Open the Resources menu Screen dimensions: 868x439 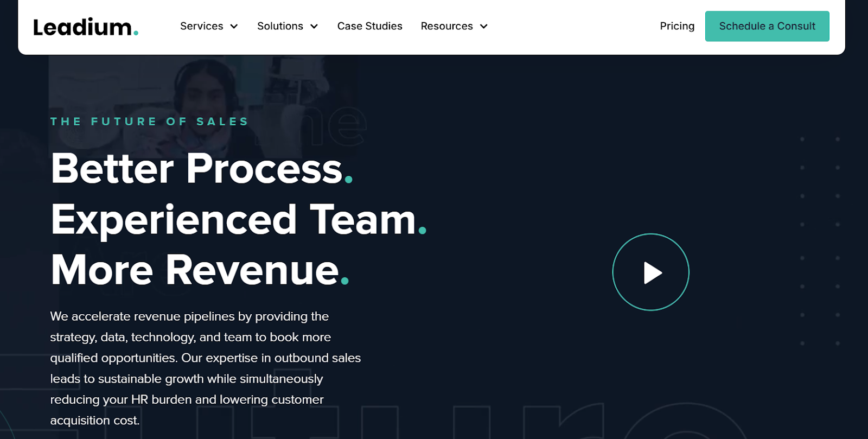pyautogui.click(x=446, y=26)
